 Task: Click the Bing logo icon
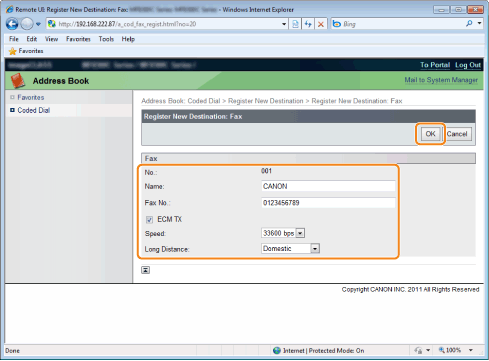[x=337, y=24]
